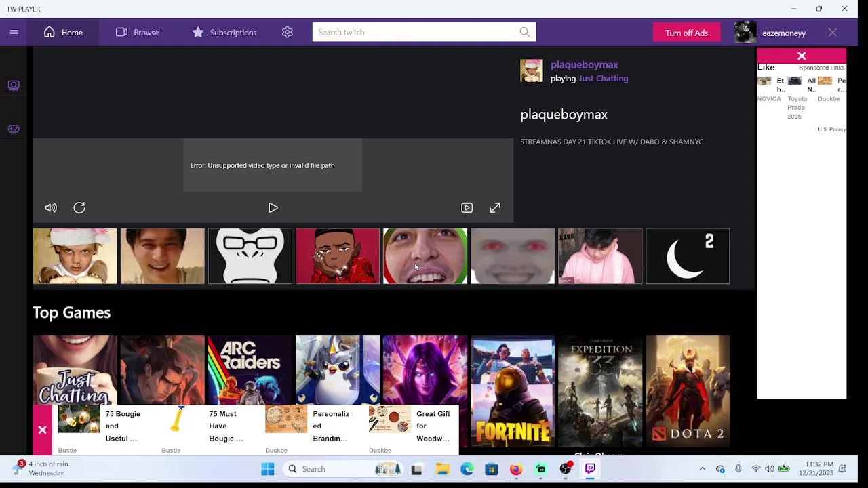Image resolution: width=868 pixels, height=488 pixels.
Task: Close the bottom ad banner
Action: coord(42,430)
